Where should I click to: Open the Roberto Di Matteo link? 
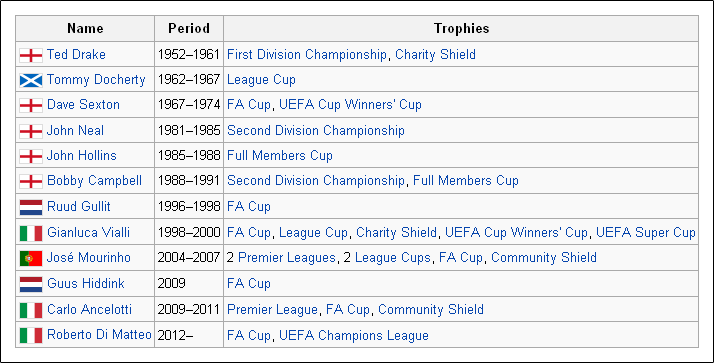click(99, 335)
